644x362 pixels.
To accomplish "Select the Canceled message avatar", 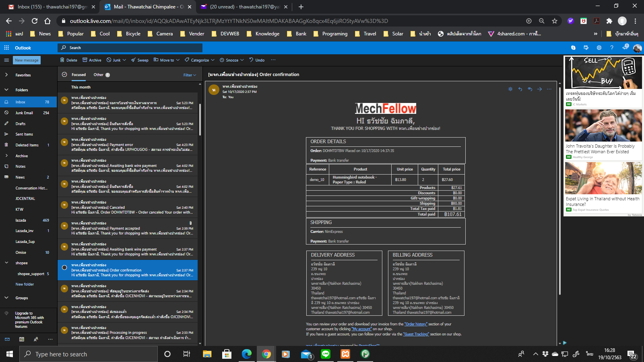I will [64, 205].
